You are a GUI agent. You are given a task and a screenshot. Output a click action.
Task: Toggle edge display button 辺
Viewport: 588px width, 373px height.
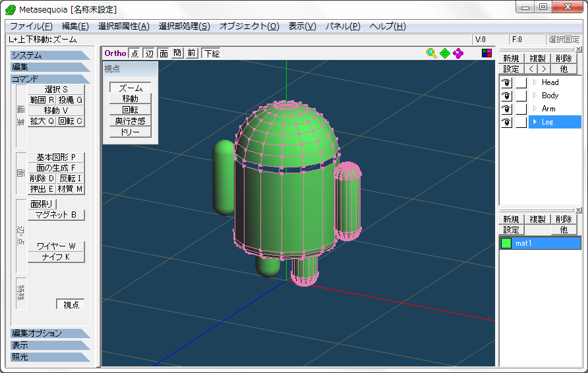[x=149, y=53]
